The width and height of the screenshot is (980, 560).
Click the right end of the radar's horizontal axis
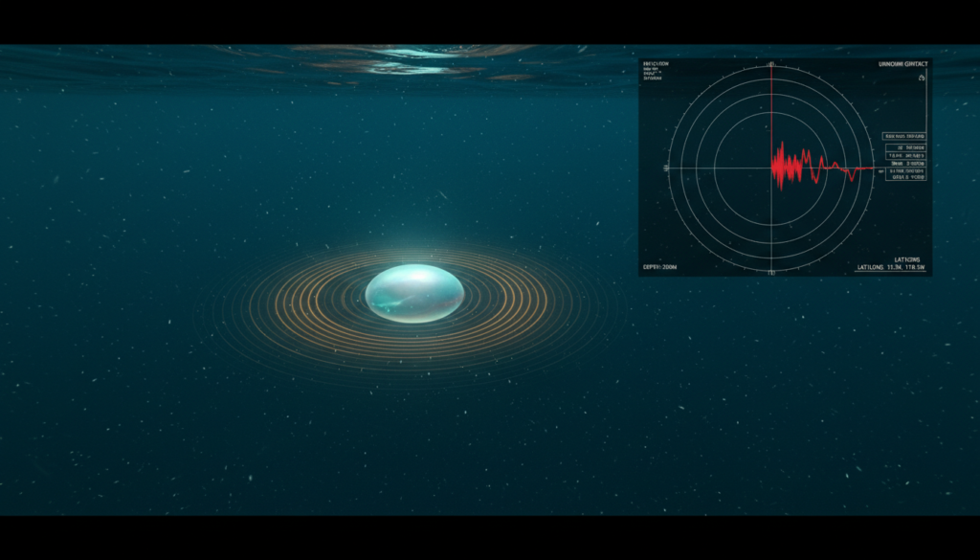(x=874, y=168)
